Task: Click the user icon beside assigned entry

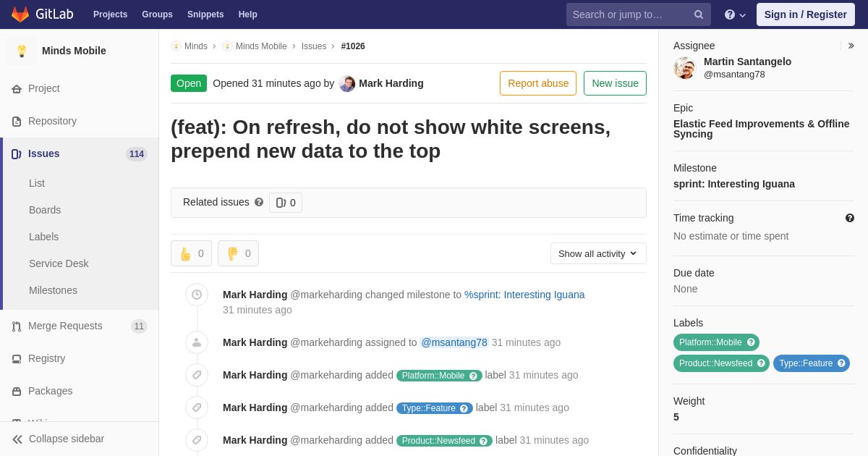Action: [x=197, y=342]
